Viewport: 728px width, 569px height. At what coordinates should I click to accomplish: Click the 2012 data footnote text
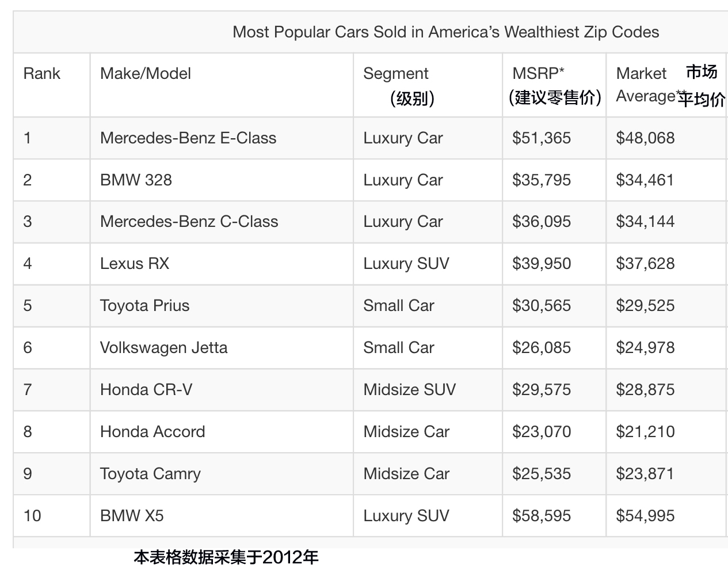[x=226, y=557]
